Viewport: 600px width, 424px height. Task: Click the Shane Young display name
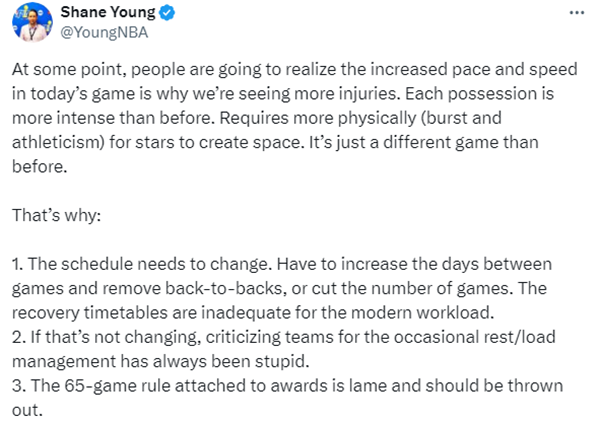point(106,13)
